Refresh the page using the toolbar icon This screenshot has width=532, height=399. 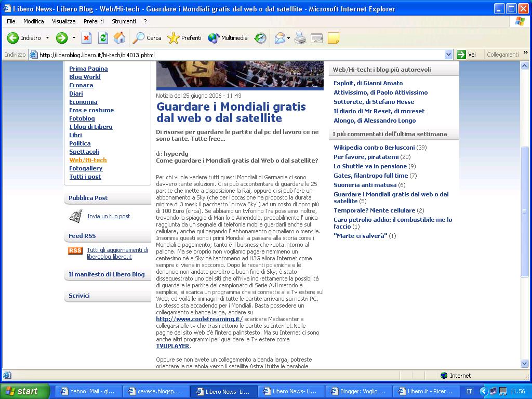(103, 38)
